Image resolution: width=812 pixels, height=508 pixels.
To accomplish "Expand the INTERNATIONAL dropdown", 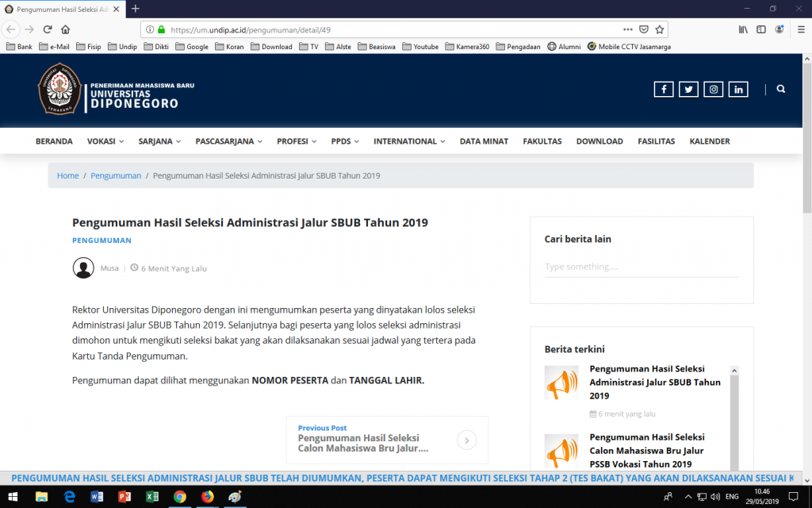I will point(407,140).
